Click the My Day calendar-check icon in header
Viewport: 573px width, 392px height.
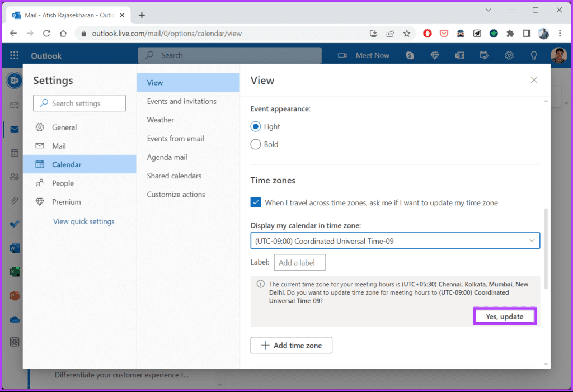click(x=484, y=55)
